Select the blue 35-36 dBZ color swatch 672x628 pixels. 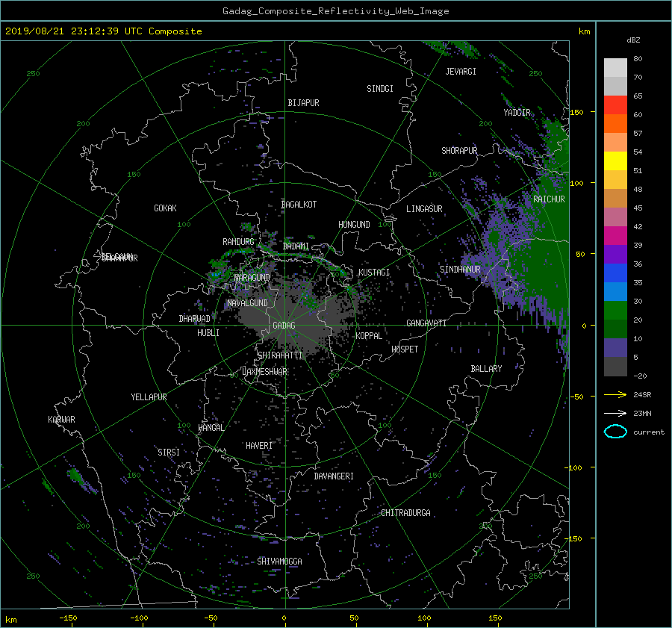point(615,273)
